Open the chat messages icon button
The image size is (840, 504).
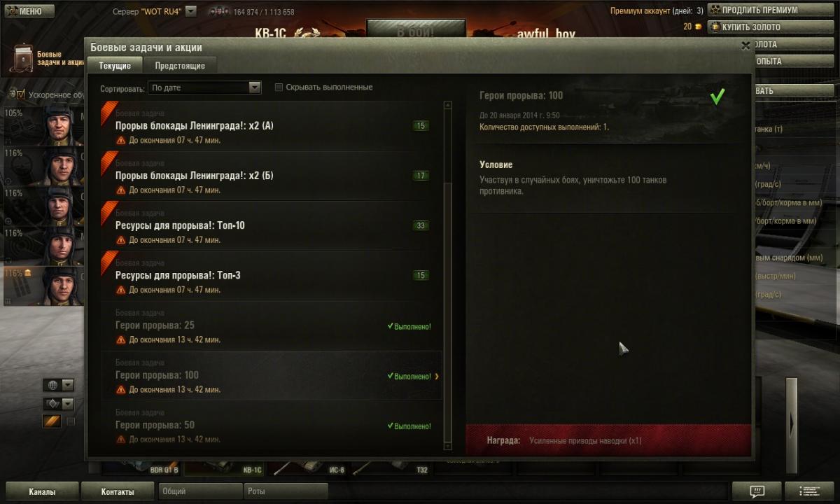coord(757,491)
